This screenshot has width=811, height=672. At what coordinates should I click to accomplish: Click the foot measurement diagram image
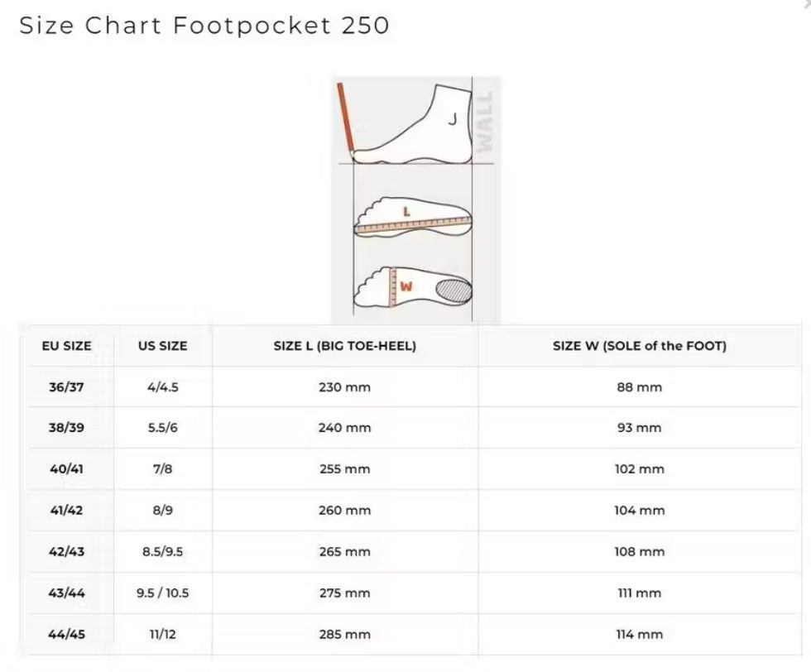tap(415, 199)
